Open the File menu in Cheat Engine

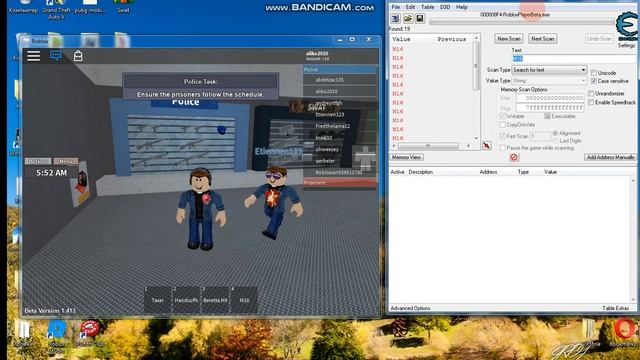(x=396, y=7)
